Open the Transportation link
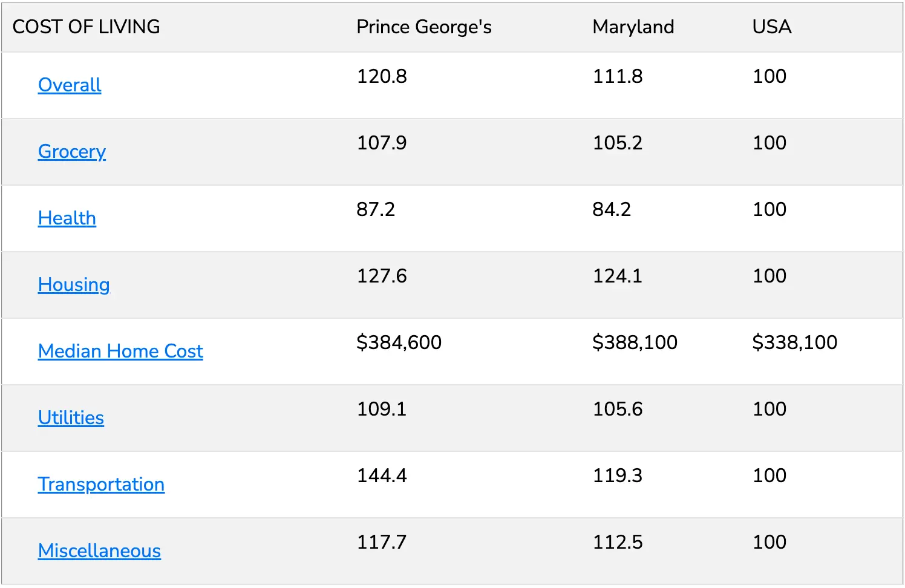The width and height of the screenshot is (905, 588). 101,485
